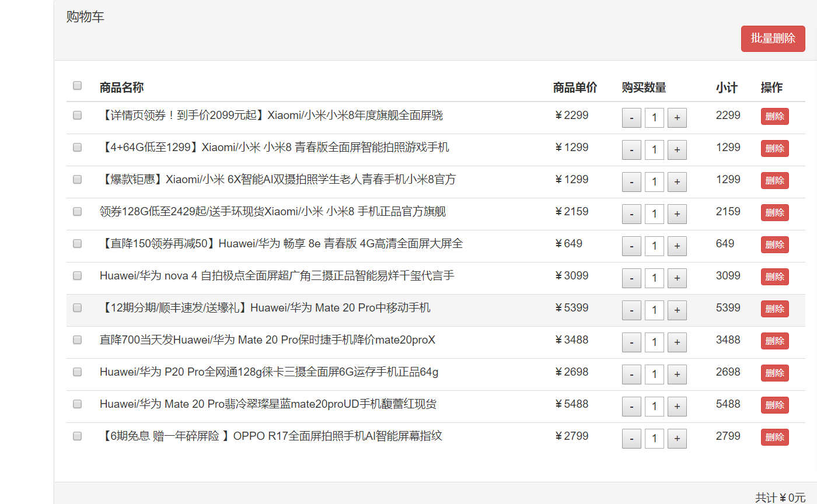This screenshot has height=504, width=817.
Task: Remove the 畅享 8e item
Action: click(774, 244)
